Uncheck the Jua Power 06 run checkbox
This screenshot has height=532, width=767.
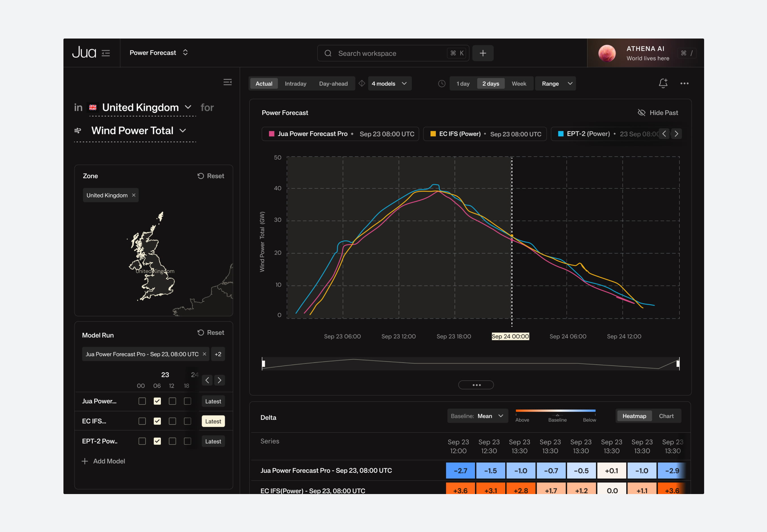(157, 401)
